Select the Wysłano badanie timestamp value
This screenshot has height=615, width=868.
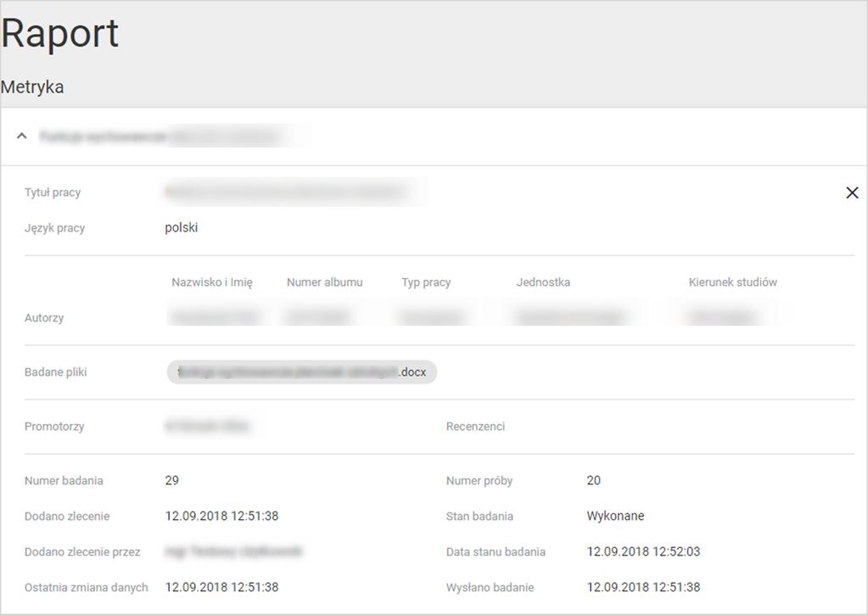[x=643, y=587]
